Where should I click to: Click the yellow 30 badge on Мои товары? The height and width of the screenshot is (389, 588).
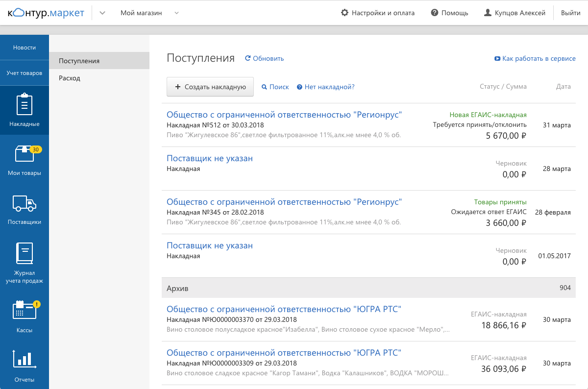click(35, 149)
